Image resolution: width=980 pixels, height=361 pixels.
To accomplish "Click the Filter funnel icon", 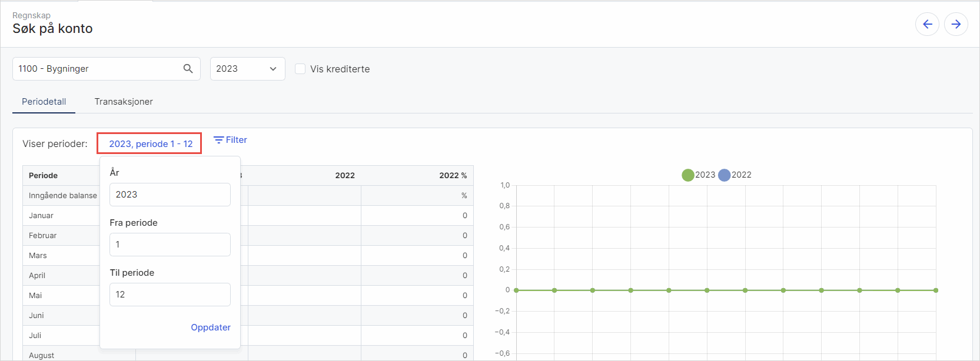I will (218, 140).
